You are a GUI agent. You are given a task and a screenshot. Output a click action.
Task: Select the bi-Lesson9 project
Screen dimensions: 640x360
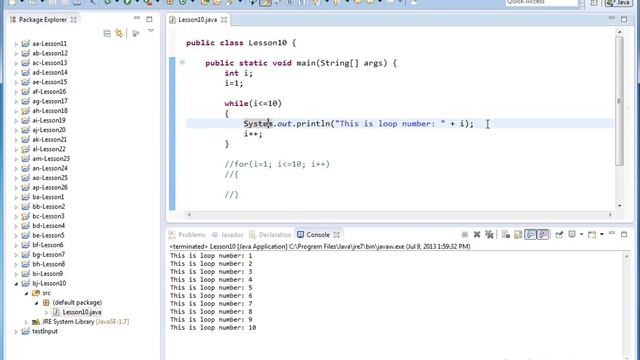48,274
